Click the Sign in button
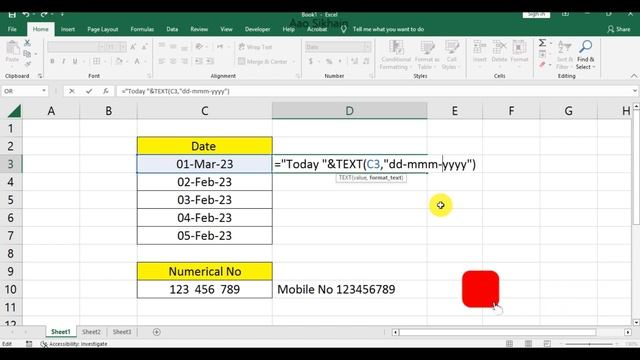The height and width of the screenshot is (360, 640). point(536,15)
